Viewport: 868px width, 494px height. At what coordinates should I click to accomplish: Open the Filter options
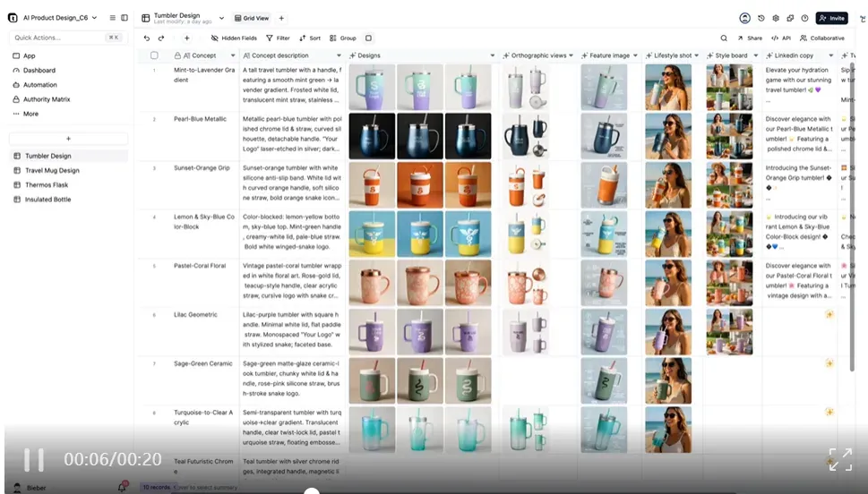tap(278, 38)
